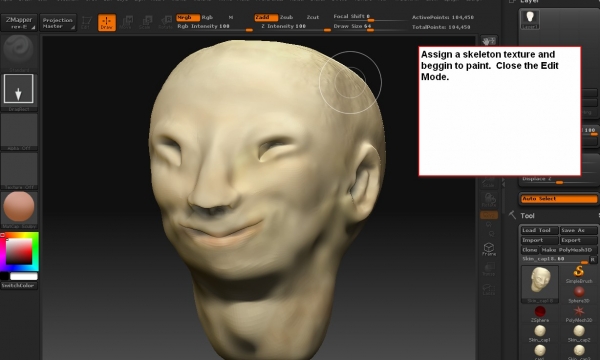Select the Scale tool icon
Image resolution: width=600 pixels, height=360 pixels.
(x=146, y=23)
